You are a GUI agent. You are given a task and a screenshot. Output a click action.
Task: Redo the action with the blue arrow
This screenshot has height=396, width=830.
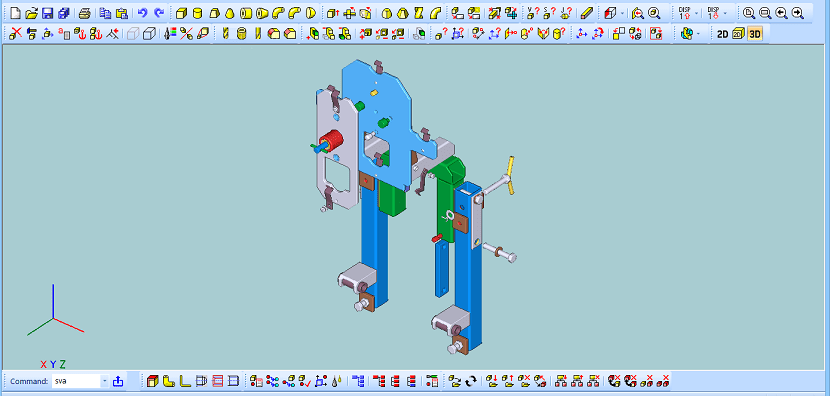tap(159, 13)
